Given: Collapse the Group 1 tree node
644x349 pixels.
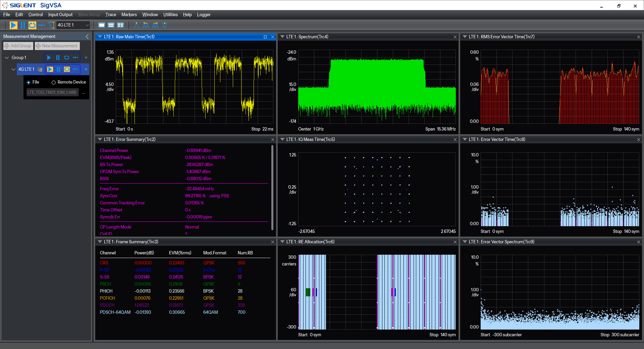Looking at the screenshot, I should [x=7, y=58].
